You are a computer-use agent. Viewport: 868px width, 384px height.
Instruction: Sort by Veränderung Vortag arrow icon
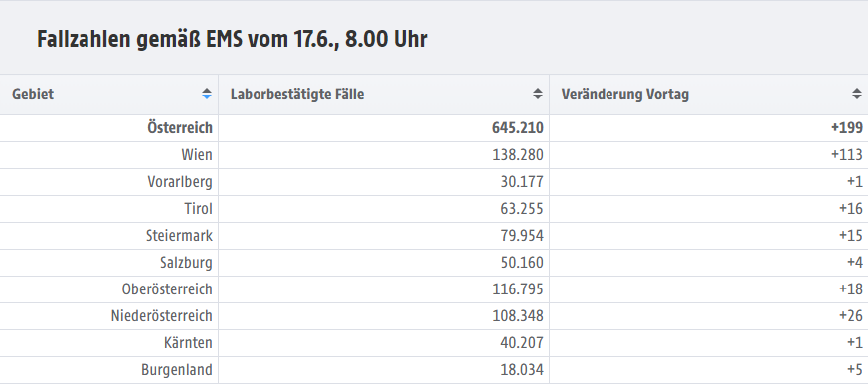coord(857,95)
